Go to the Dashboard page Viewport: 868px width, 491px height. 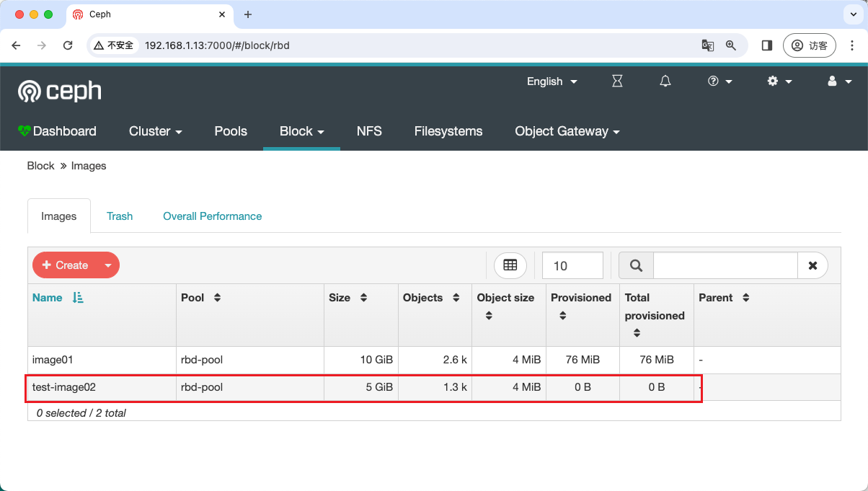(x=58, y=131)
